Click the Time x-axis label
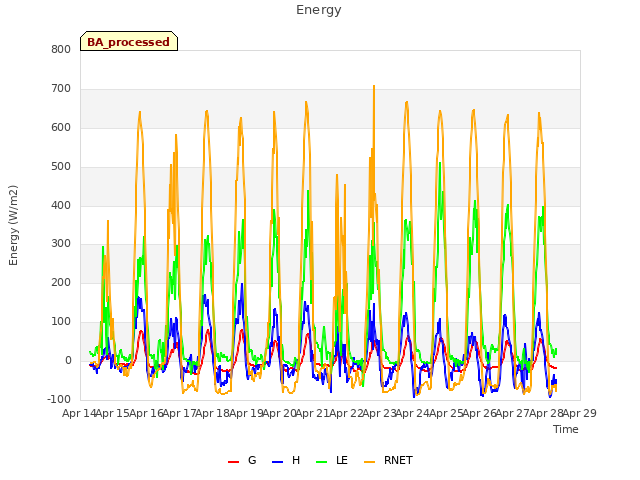Screen dimensions: 640x480 (x=566, y=429)
